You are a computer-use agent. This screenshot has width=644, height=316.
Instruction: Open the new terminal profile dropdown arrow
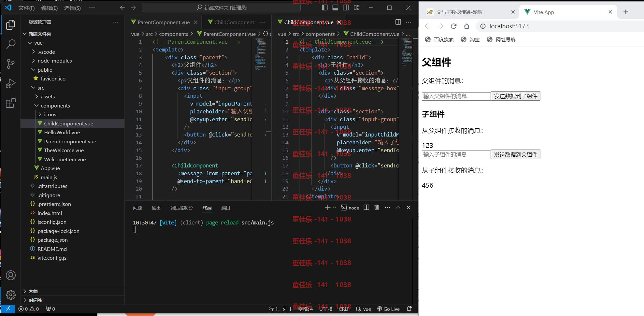335,208
